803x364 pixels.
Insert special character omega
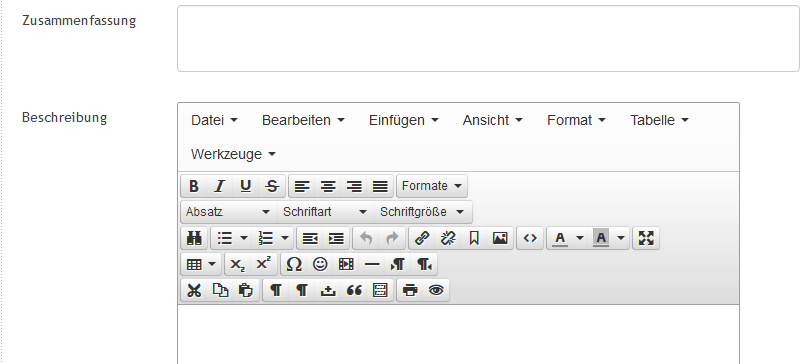click(x=294, y=264)
